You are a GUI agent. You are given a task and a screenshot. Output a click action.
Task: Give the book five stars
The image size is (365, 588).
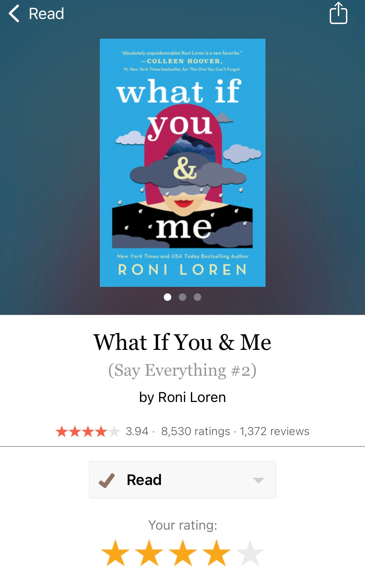pyautogui.click(x=250, y=553)
